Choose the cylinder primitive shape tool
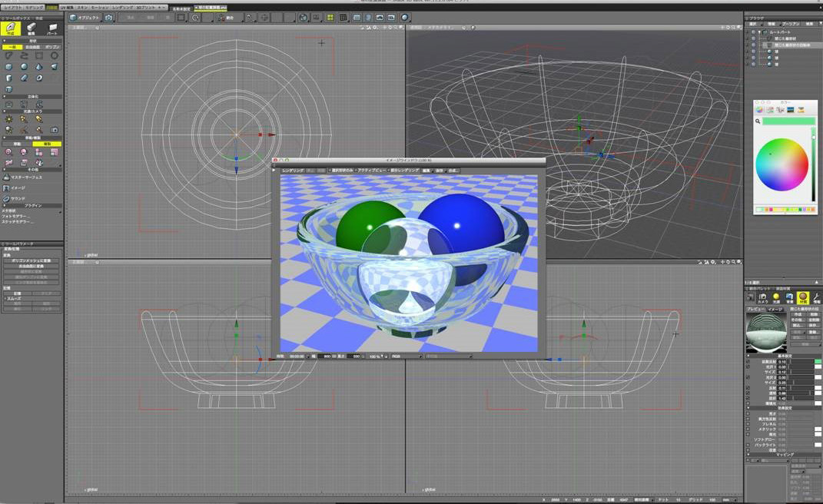This screenshot has height=504, width=823. (9, 78)
